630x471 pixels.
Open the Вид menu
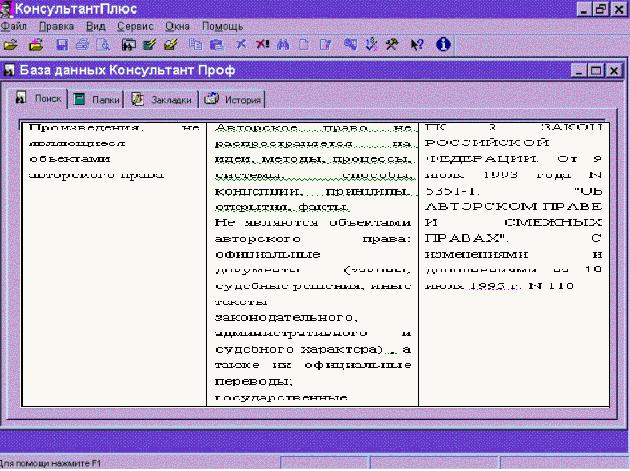click(x=96, y=26)
